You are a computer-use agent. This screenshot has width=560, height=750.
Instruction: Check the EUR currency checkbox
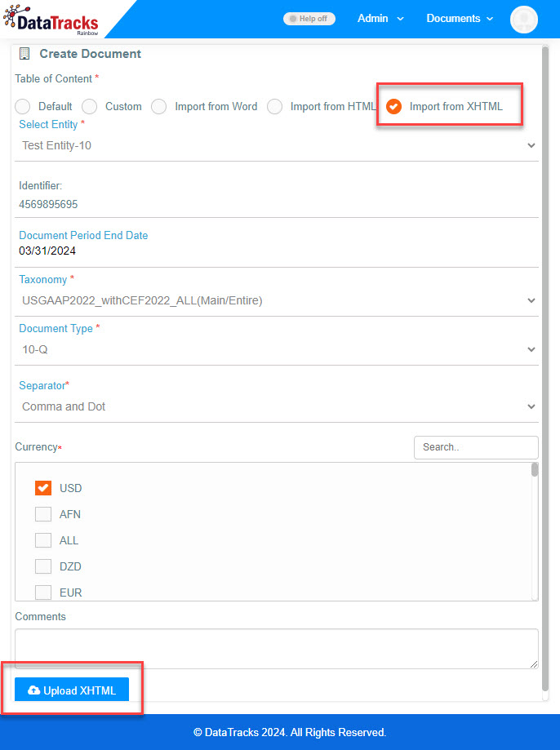pos(43,592)
